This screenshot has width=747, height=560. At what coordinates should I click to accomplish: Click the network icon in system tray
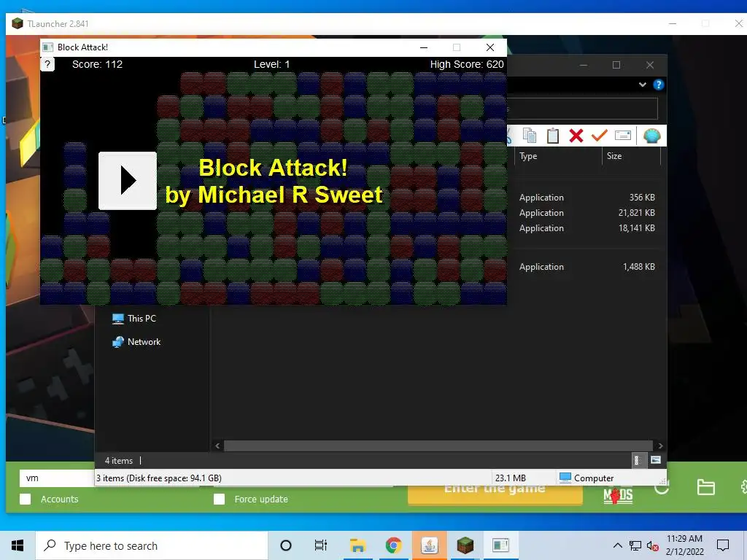pyautogui.click(x=635, y=545)
